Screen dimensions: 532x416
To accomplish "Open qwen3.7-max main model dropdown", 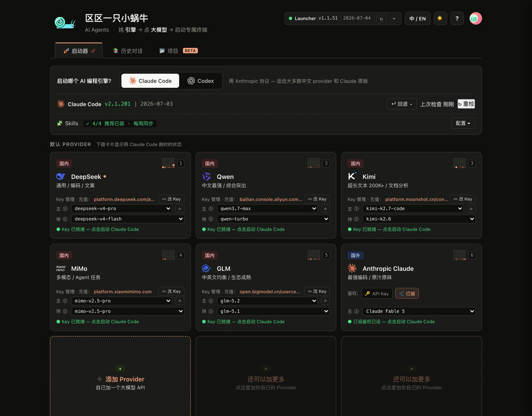I will (267, 209).
